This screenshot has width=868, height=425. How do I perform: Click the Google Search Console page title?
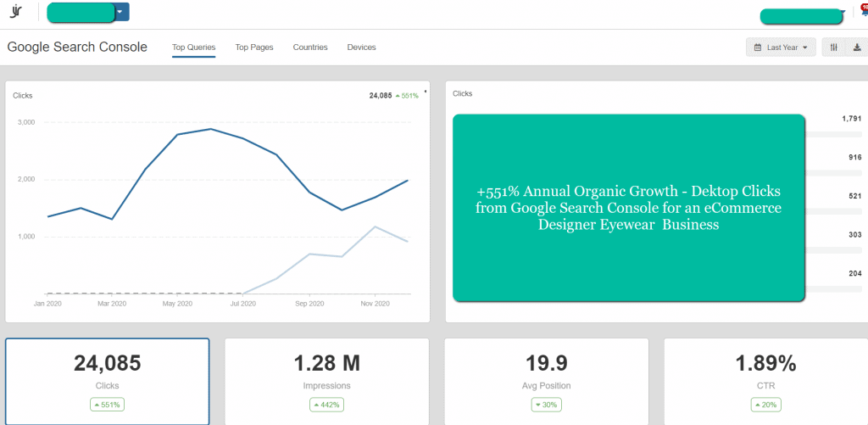coord(77,48)
